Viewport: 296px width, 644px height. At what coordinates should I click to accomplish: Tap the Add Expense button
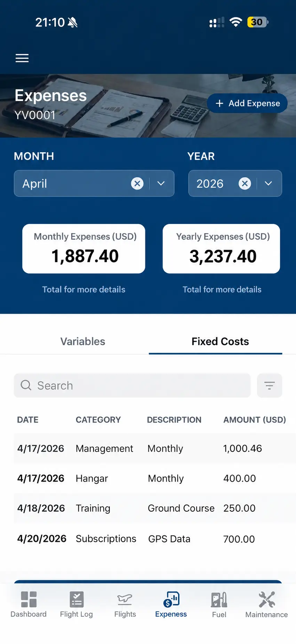(x=247, y=103)
